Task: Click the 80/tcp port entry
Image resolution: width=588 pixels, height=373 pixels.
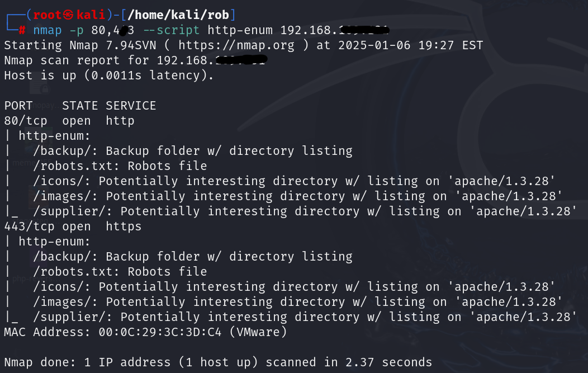Action: [26, 121]
